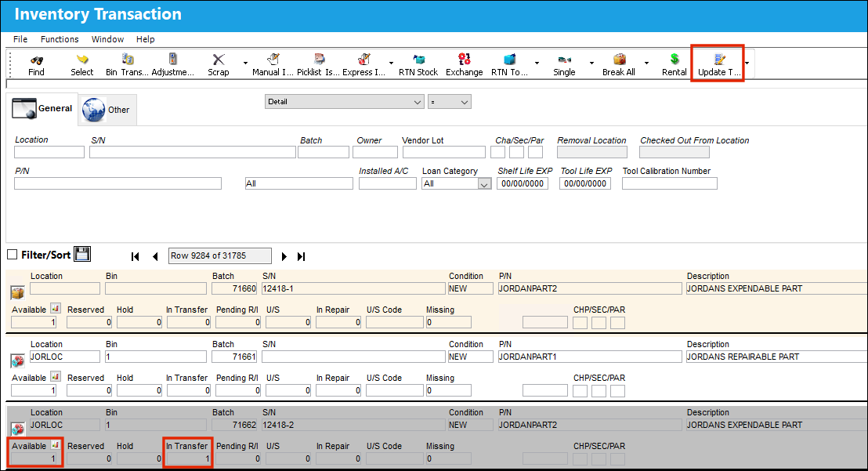Expand the RTN To dropdown arrow
Screen dimensions: 868x471
(x=537, y=63)
